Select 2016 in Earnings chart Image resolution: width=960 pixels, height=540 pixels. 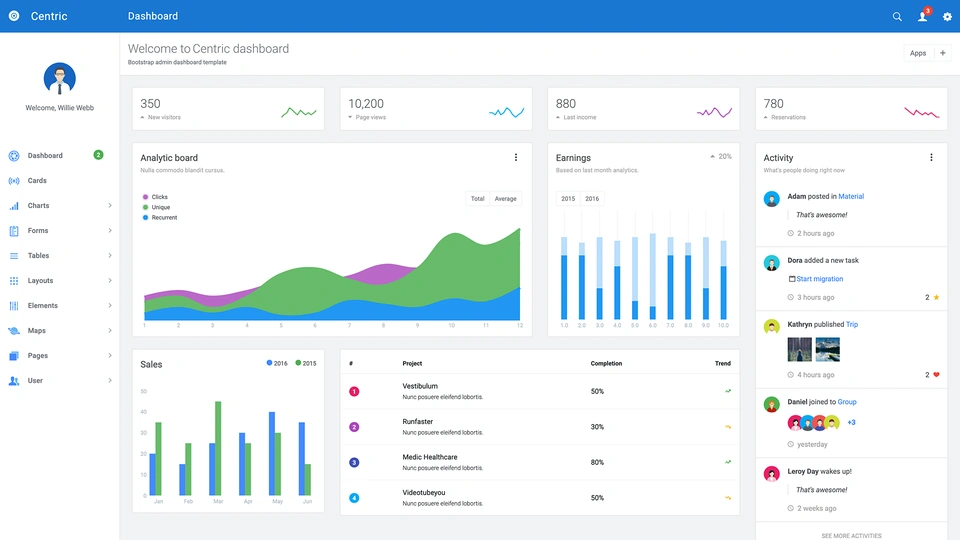click(x=592, y=198)
